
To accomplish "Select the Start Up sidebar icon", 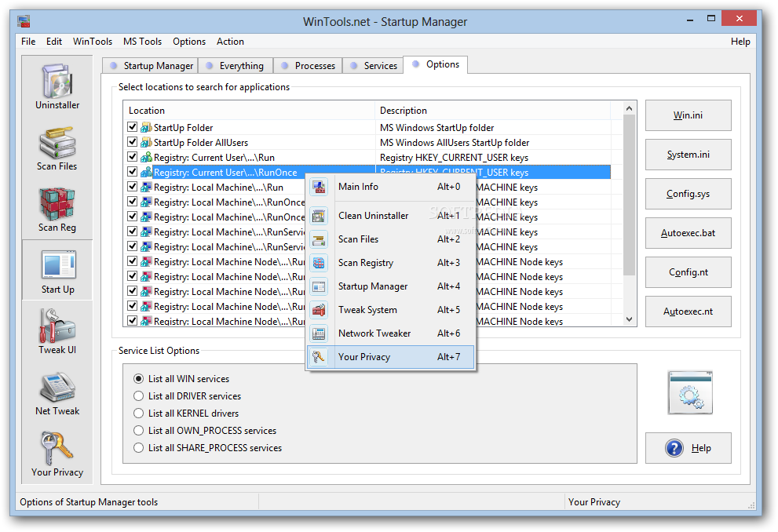I will coord(57,271).
